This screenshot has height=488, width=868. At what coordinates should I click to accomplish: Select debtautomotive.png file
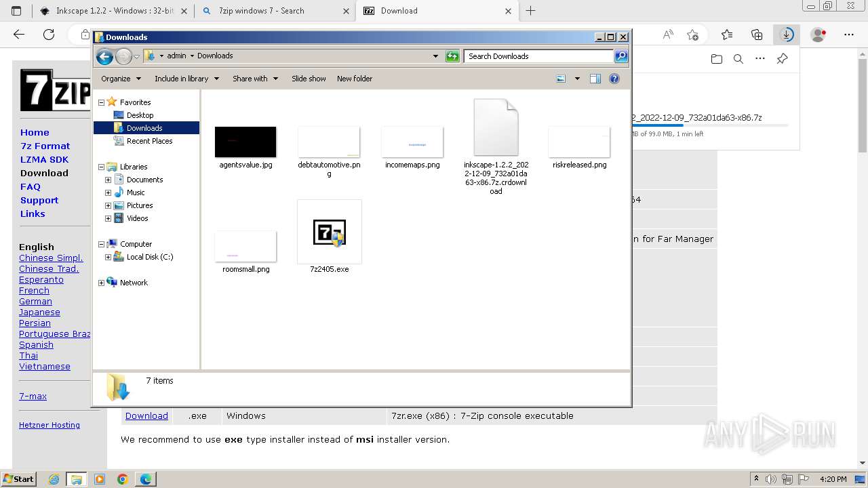click(x=329, y=142)
